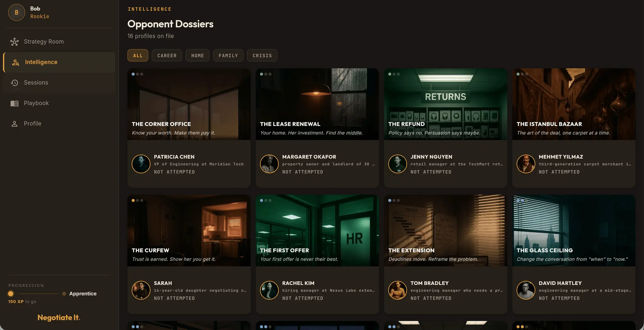Click the JENNY NGUYEN name

[x=431, y=157]
